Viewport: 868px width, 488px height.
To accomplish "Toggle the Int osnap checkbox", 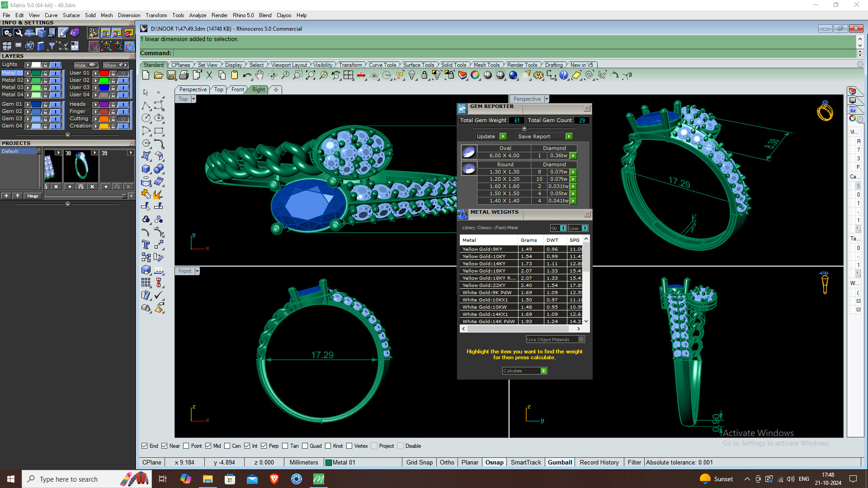I will tap(247, 446).
